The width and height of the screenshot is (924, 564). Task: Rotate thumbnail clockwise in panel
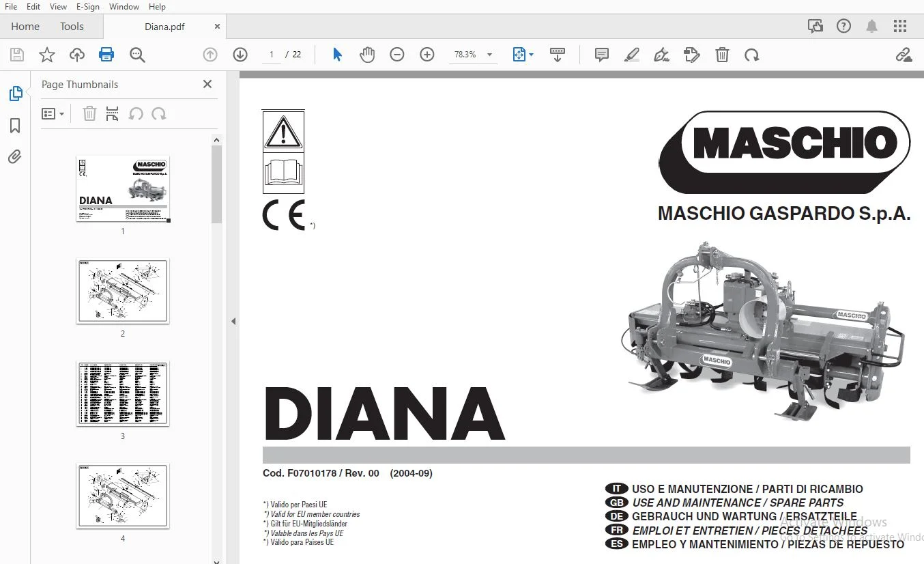pyautogui.click(x=159, y=114)
